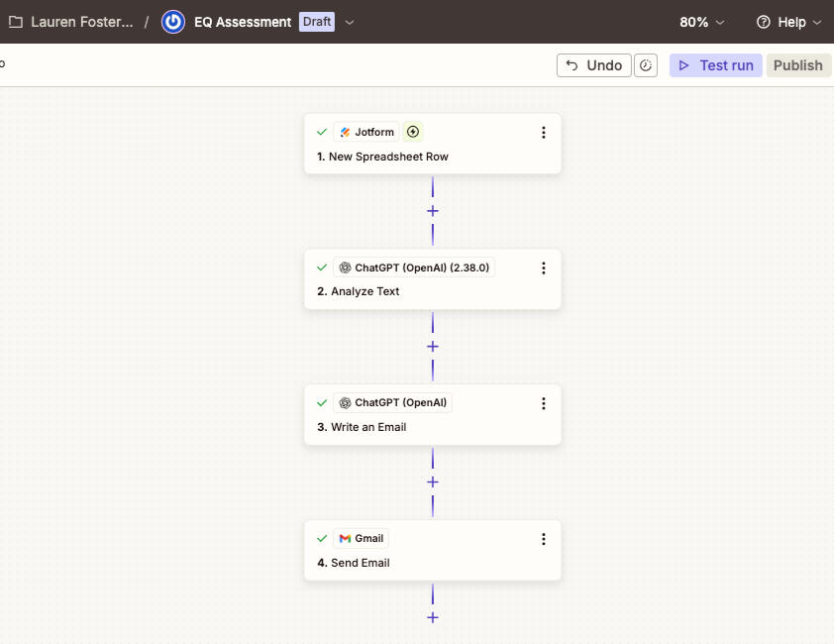This screenshot has width=834, height=644.
Task: Click the Test run button
Action: 715,65
